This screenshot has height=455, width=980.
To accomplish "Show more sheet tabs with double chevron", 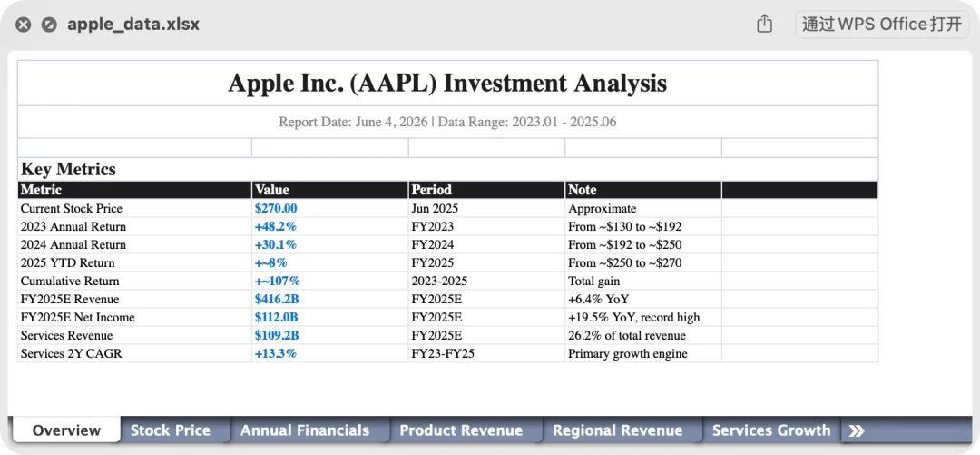I will click(x=857, y=430).
